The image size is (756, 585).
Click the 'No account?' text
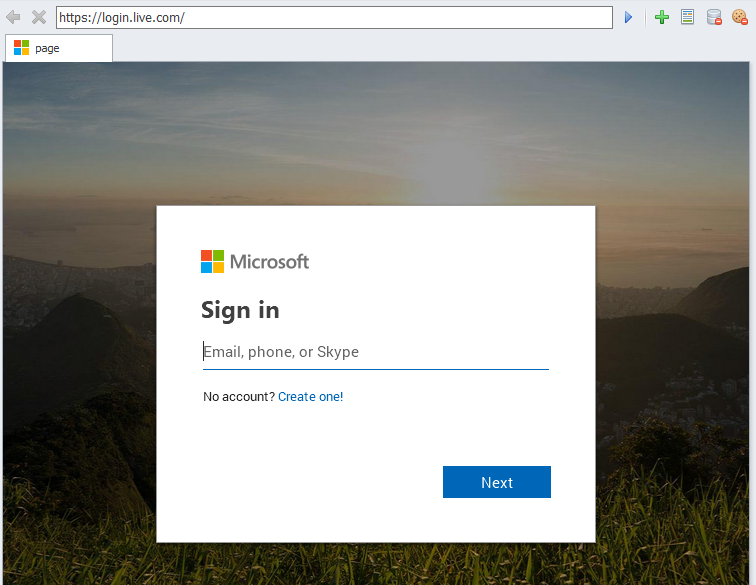click(x=239, y=396)
